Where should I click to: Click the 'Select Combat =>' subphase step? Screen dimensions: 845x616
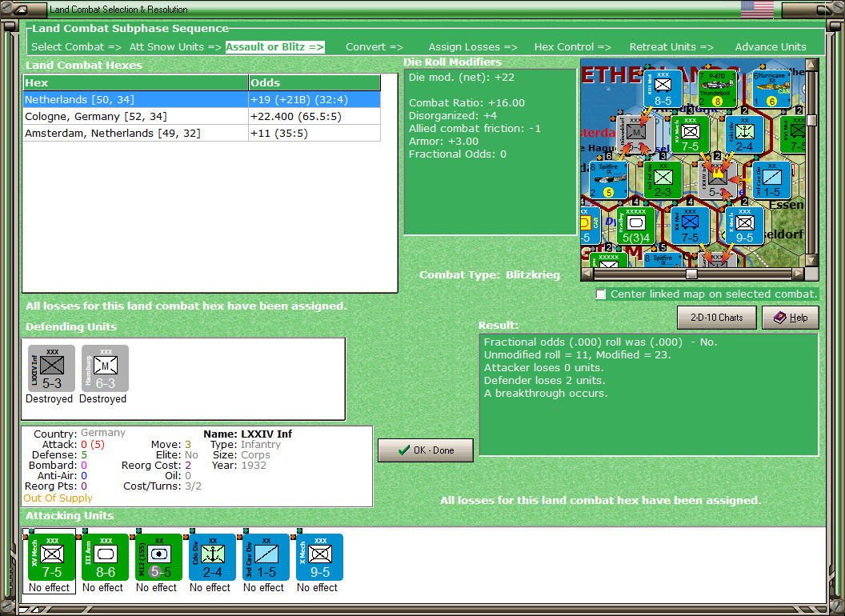76,47
